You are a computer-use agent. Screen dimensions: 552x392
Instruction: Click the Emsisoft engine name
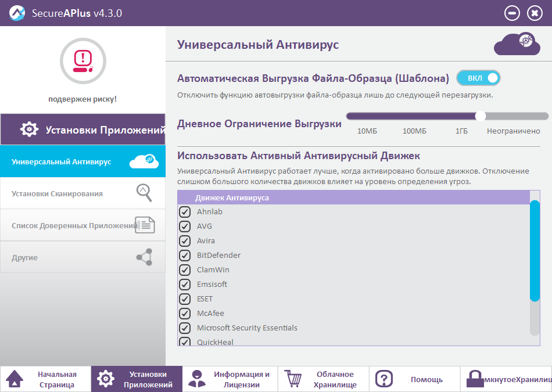pos(212,284)
